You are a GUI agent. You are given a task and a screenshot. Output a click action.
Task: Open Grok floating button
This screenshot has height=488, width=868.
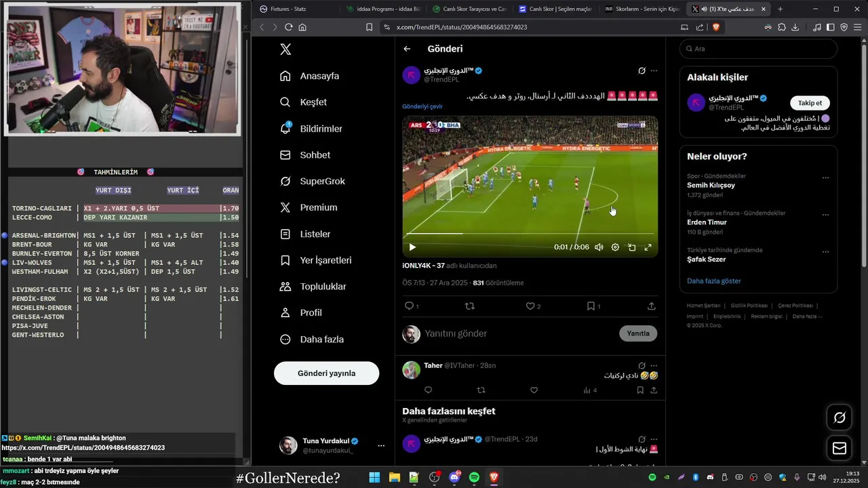[840, 418]
